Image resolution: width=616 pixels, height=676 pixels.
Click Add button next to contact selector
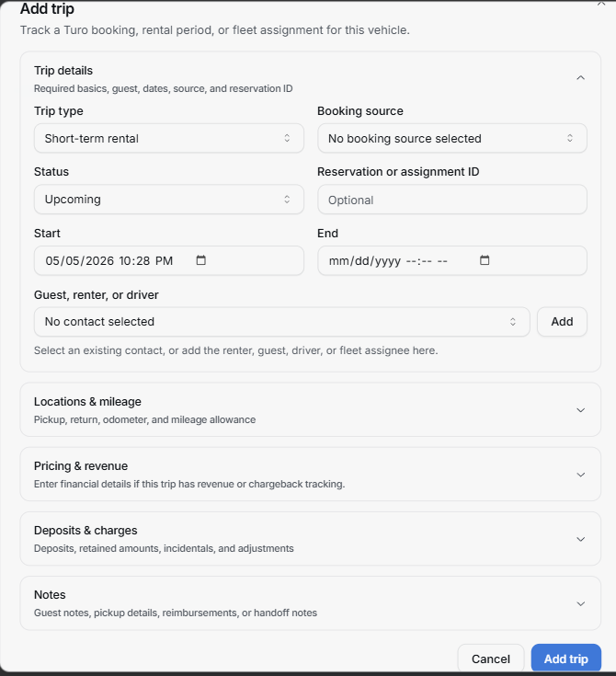(x=562, y=322)
